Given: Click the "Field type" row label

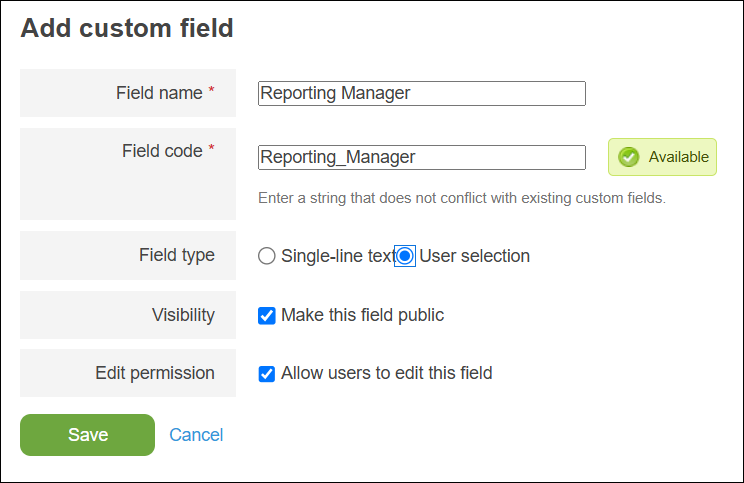Looking at the screenshot, I should click(x=176, y=255).
